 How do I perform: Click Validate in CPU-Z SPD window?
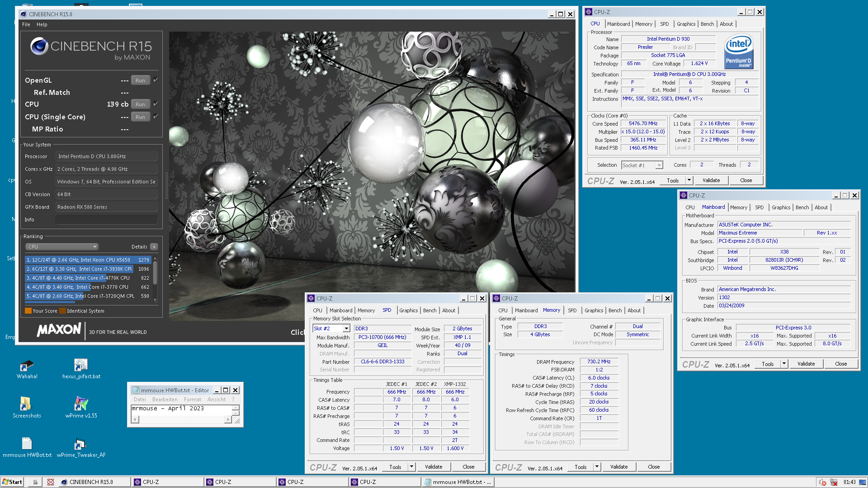pos(434,467)
